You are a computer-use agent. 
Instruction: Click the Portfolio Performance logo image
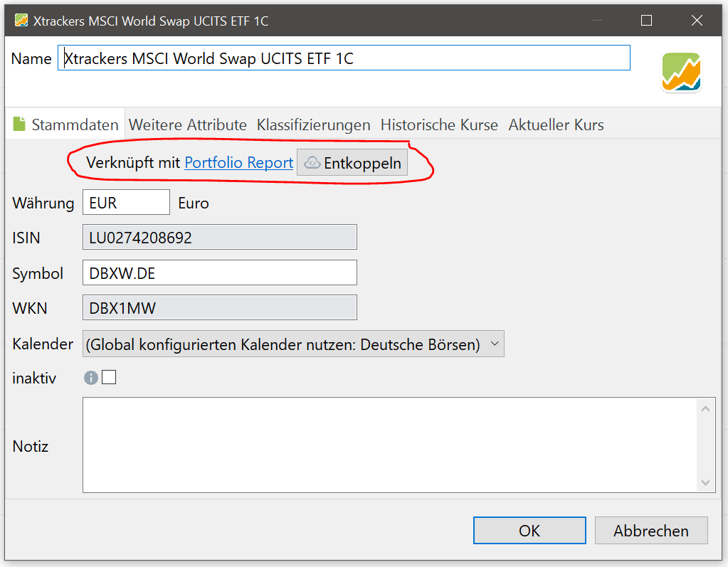pos(681,72)
